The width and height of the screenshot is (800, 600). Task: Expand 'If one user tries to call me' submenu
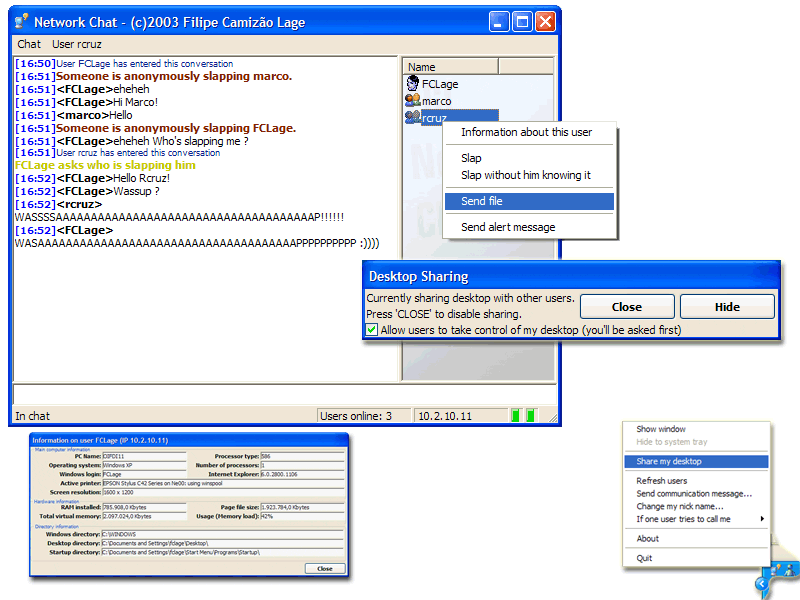(698, 519)
